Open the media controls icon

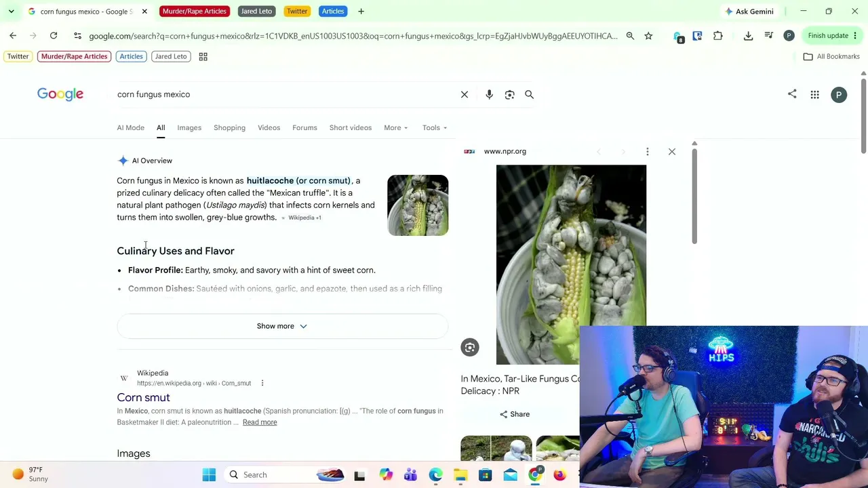pyautogui.click(x=769, y=35)
